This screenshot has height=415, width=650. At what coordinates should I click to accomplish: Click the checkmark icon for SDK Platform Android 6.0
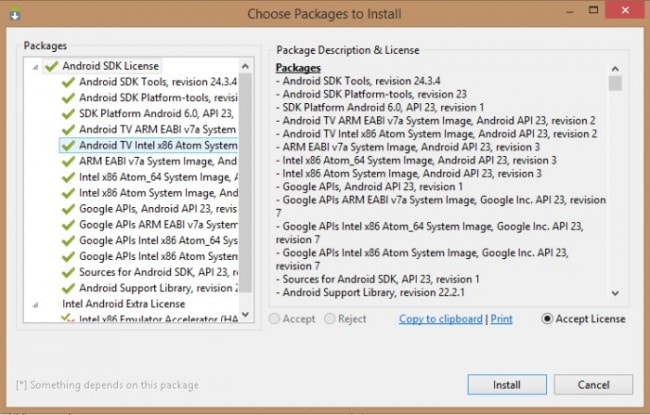tap(68, 113)
